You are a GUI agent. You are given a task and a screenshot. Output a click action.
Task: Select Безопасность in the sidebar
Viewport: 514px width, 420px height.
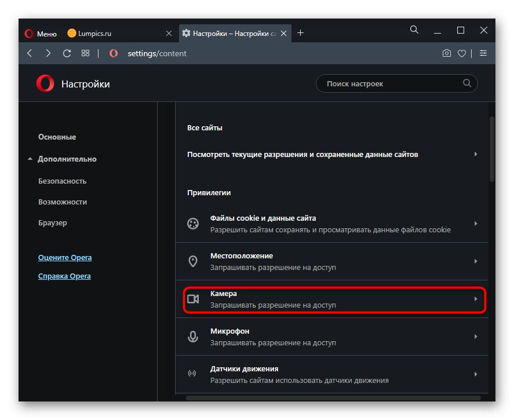tap(62, 181)
